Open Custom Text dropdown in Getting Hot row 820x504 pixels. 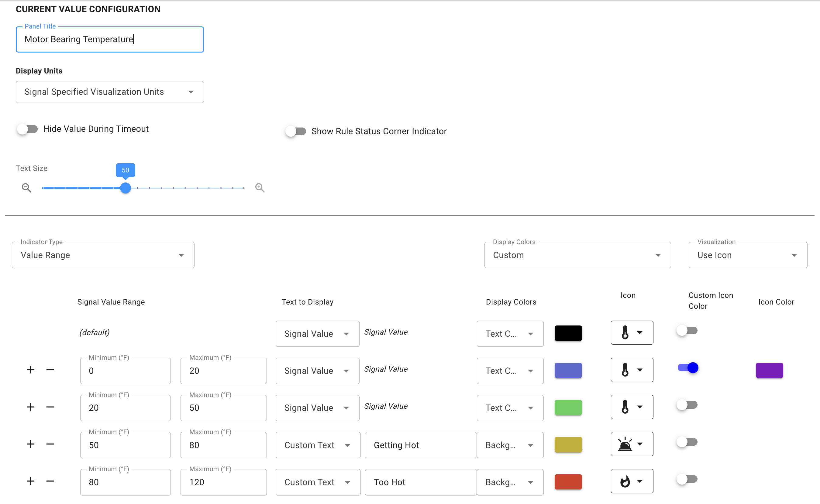317,445
